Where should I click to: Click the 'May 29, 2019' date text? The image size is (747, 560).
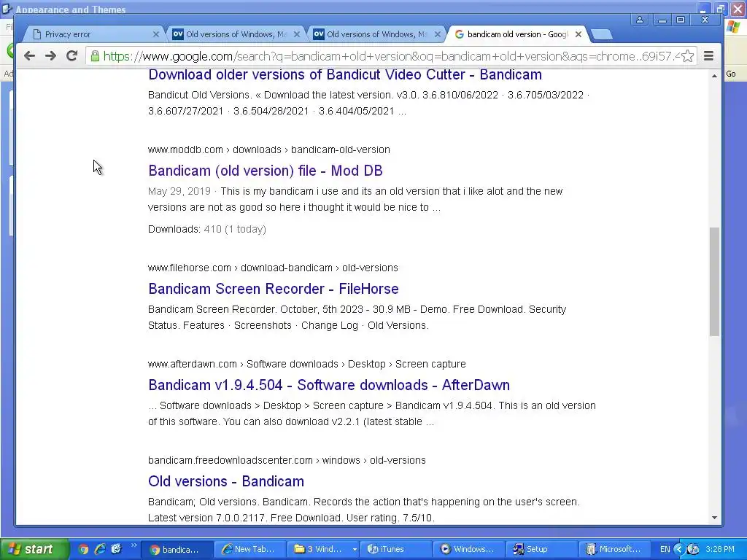pyautogui.click(x=179, y=191)
